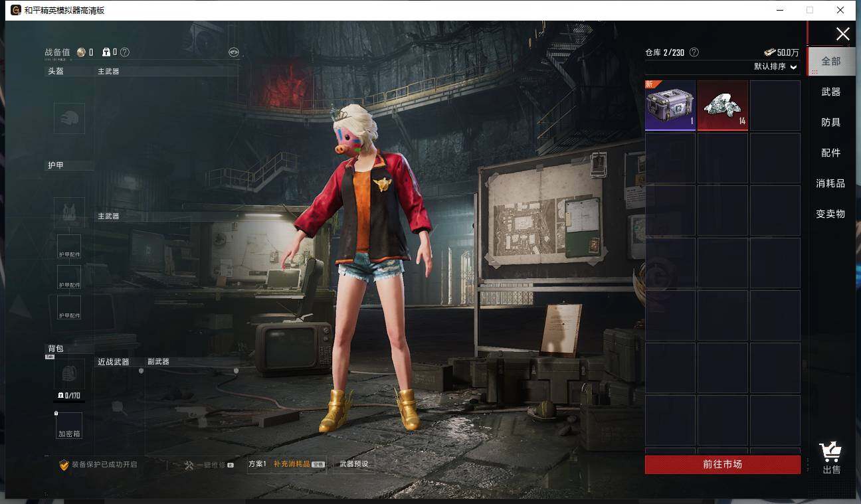Click the 补充消耗品 button
The height and width of the screenshot is (504, 861).
pos(292,464)
